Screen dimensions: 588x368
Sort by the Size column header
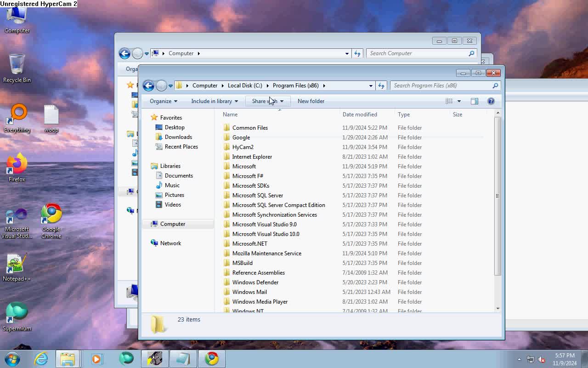[x=458, y=115]
